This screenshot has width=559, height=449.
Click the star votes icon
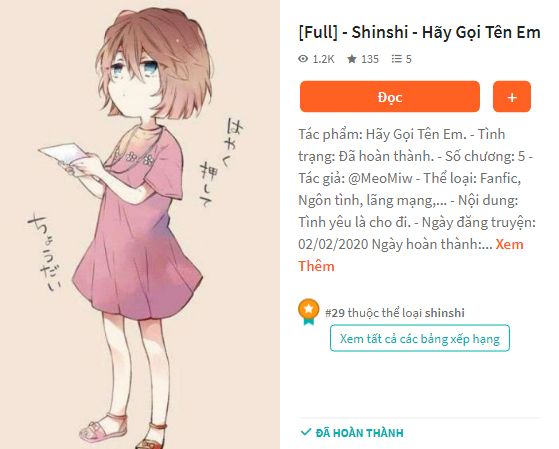[352, 59]
